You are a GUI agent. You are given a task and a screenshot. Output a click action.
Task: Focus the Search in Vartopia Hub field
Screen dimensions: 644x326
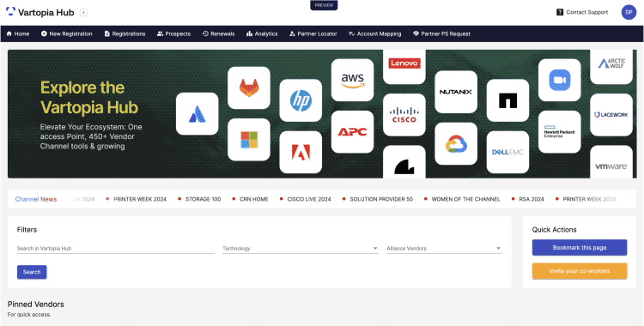coord(116,249)
